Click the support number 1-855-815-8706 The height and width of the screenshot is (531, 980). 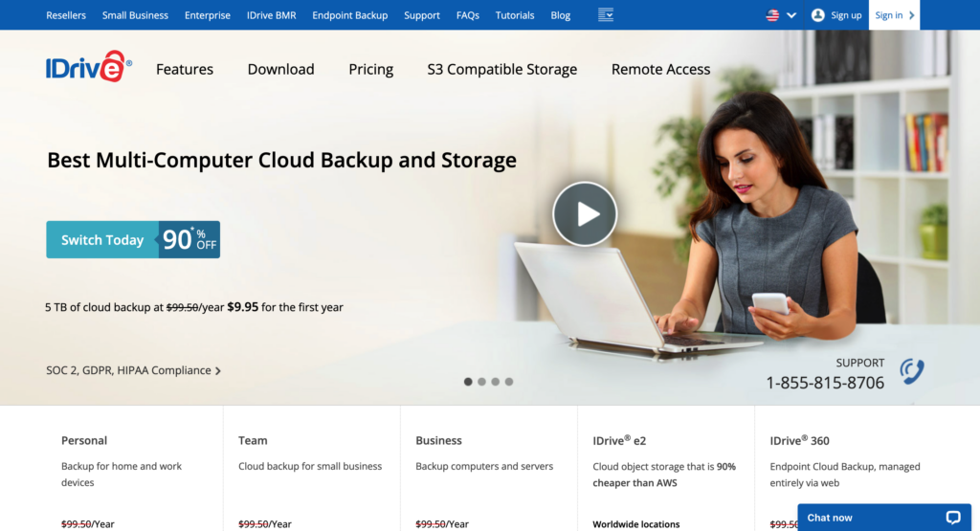click(825, 383)
